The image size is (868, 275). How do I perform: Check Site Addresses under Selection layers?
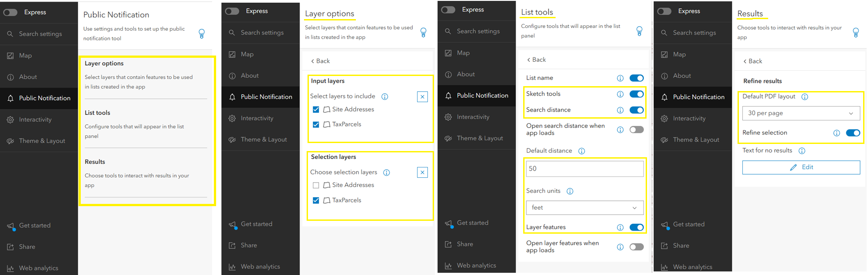(316, 185)
